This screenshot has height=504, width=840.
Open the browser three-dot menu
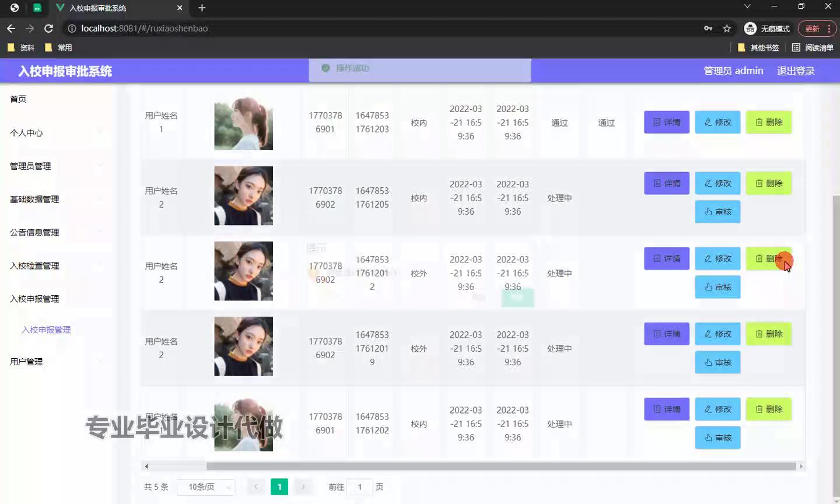click(829, 29)
